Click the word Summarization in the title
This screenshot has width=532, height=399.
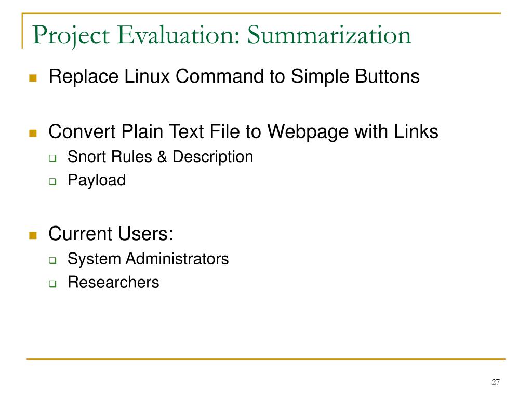tap(329, 35)
